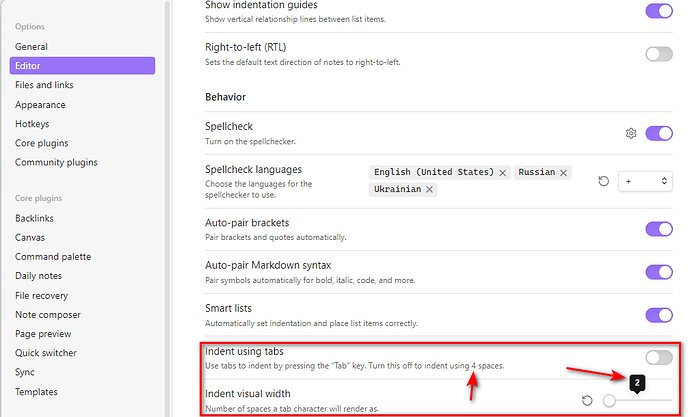Image resolution: width=690 pixels, height=417 pixels.
Task: Open Hotkeys settings section
Action: (34, 124)
